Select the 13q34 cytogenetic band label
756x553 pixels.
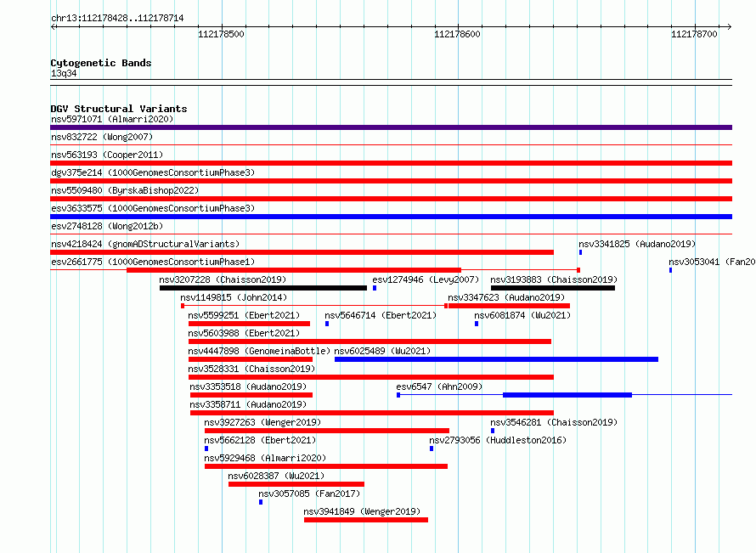coord(64,73)
